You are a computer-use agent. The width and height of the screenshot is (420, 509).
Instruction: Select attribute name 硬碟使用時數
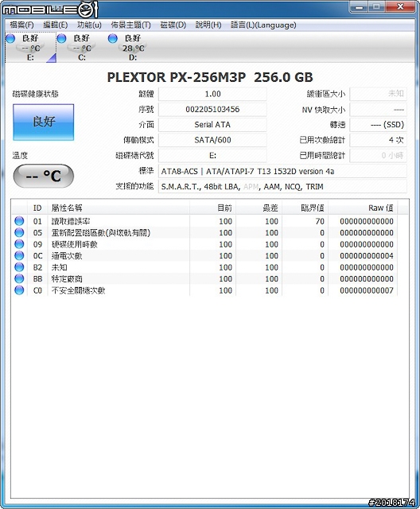click(75, 244)
